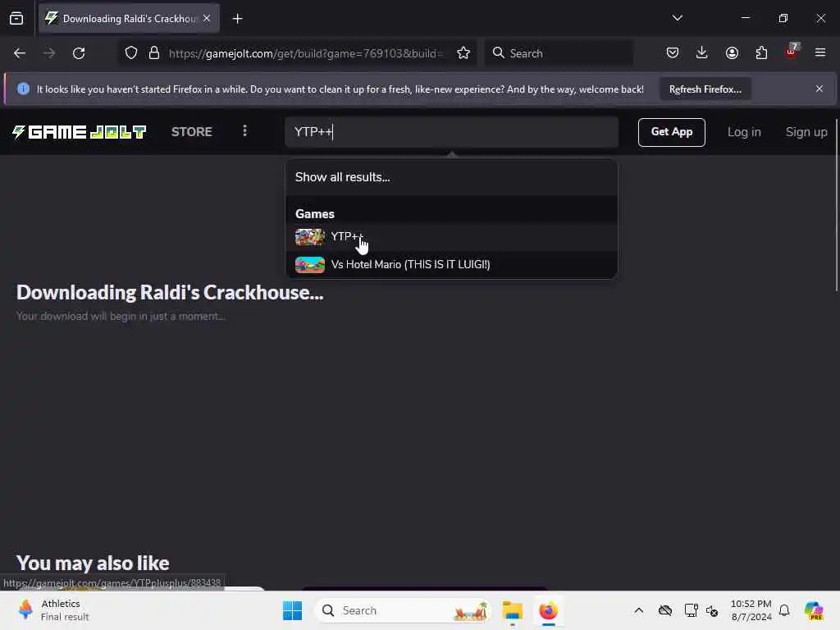
Task: Open uBlock Origin extension icon
Action: [792, 52]
